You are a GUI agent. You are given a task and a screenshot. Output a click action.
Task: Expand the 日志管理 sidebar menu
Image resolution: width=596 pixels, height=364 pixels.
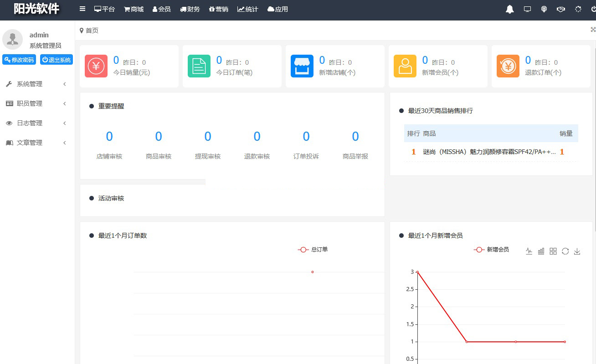pyautogui.click(x=36, y=123)
